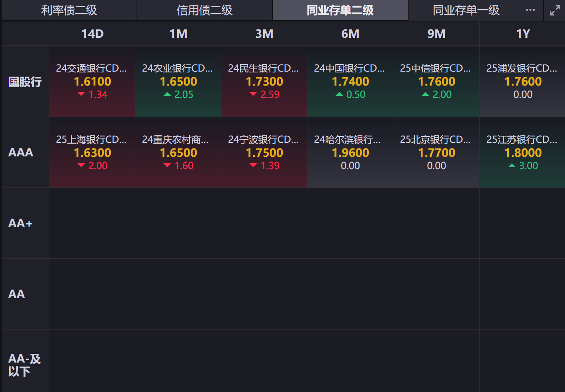Open the 24农业银行CD bond name
Viewport: 565px width, 392px height.
(x=178, y=68)
